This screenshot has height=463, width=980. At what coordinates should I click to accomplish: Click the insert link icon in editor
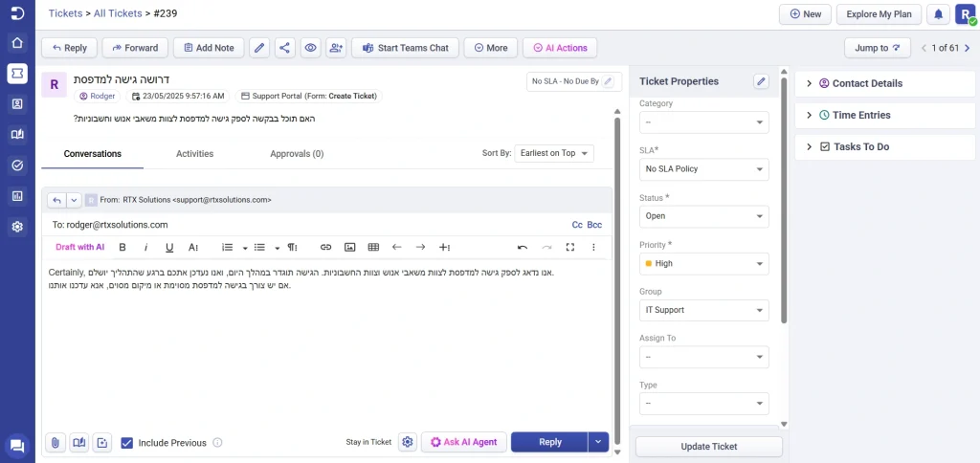coord(325,248)
